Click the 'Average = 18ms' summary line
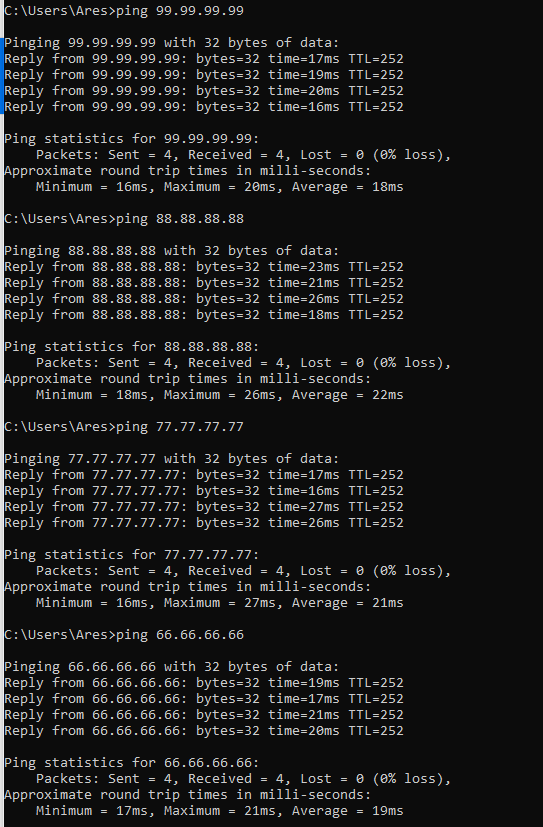Screen dimensions: 543x827 [x=219, y=187]
